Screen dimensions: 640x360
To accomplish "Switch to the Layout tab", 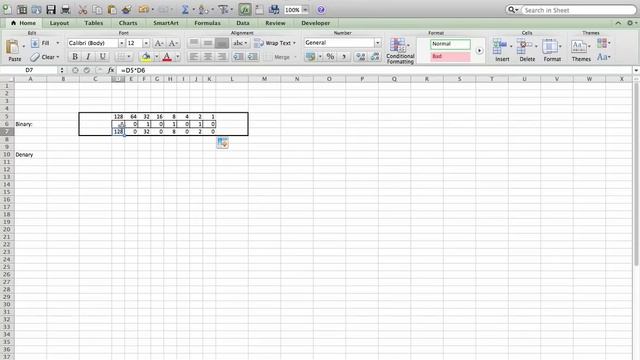I will (59, 23).
